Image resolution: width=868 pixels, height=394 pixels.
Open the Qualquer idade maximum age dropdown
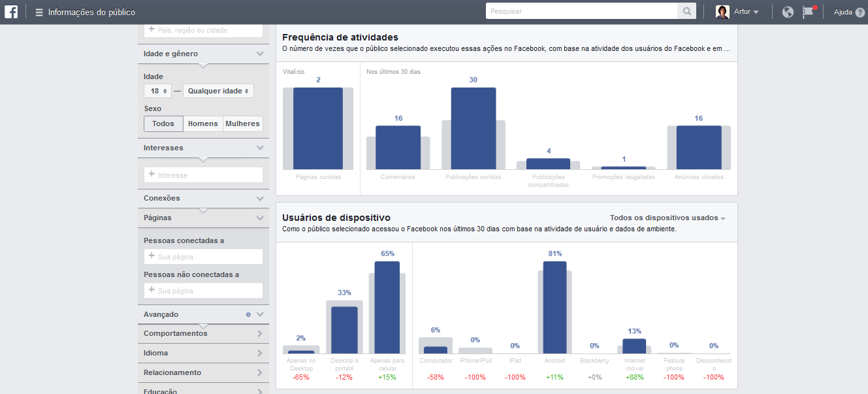pos(218,91)
